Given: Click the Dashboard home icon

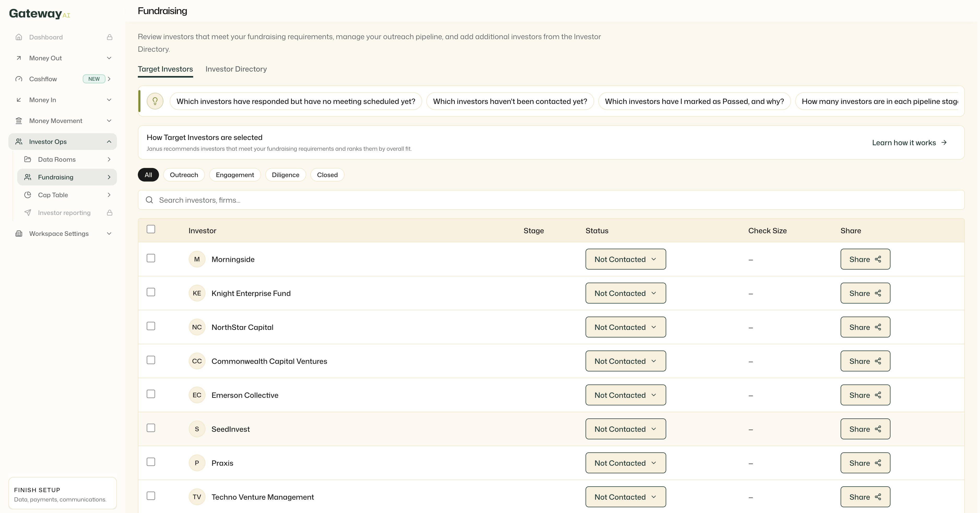Looking at the screenshot, I should pos(19,37).
